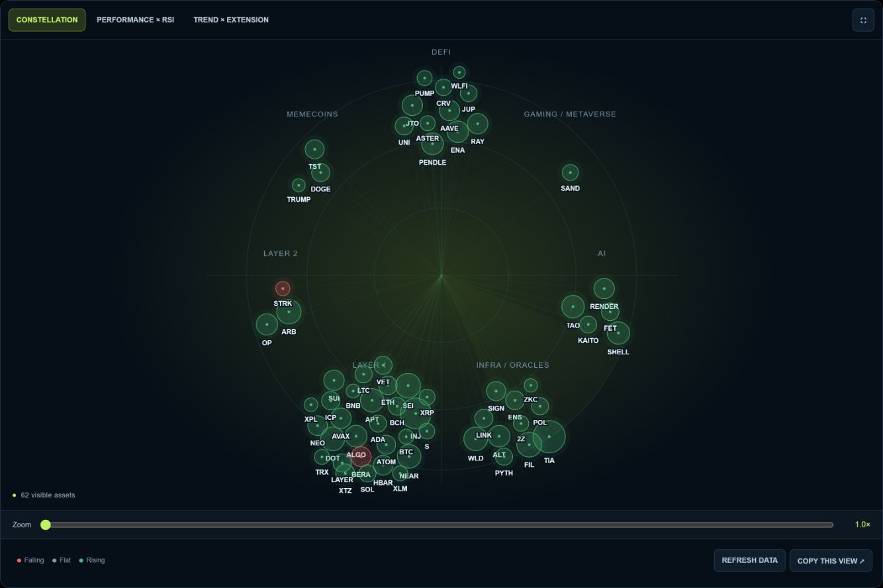Click the UNI bubble

click(x=404, y=126)
